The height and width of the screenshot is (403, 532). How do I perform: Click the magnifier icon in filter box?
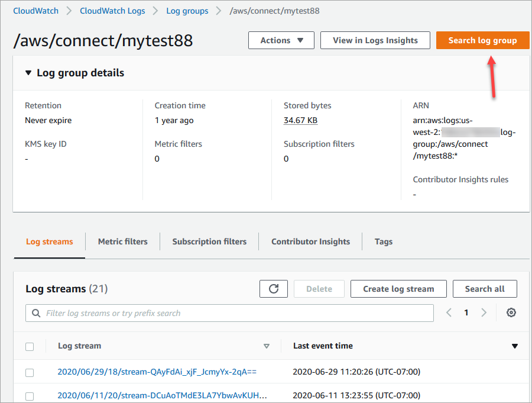pyautogui.click(x=36, y=312)
